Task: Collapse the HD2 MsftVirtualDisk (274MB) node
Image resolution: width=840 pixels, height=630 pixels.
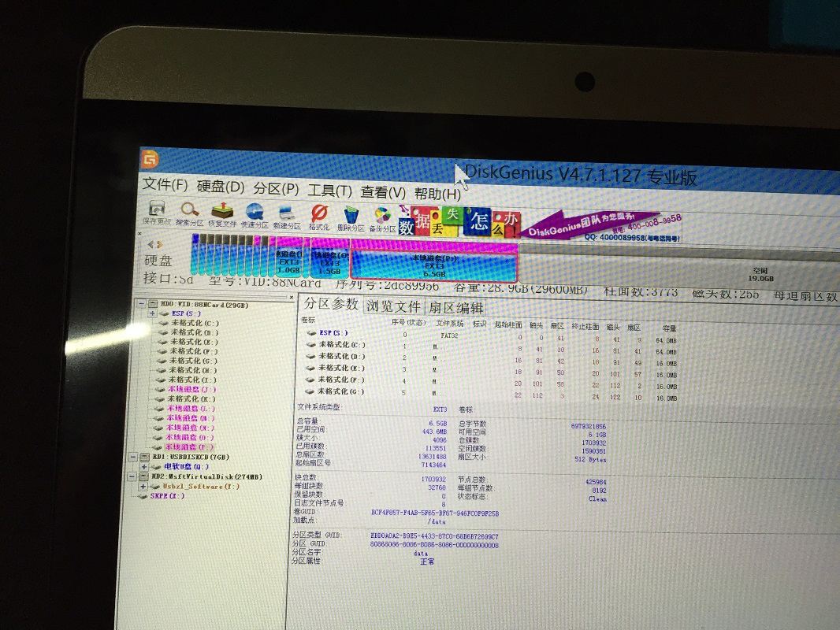Action: click(x=132, y=476)
